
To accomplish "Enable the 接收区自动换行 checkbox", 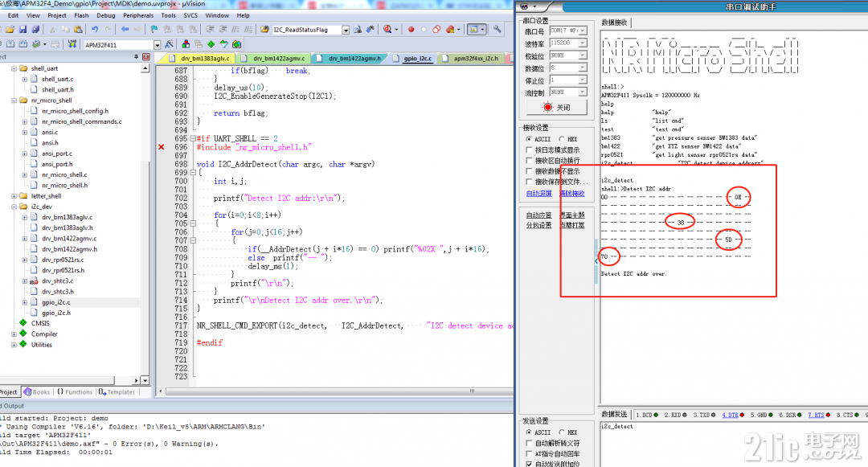I will click(529, 161).
